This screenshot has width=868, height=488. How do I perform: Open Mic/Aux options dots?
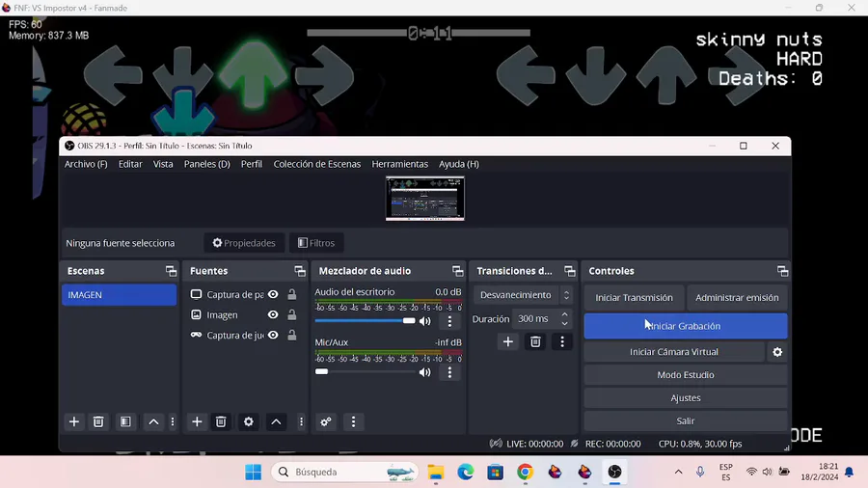449,372
